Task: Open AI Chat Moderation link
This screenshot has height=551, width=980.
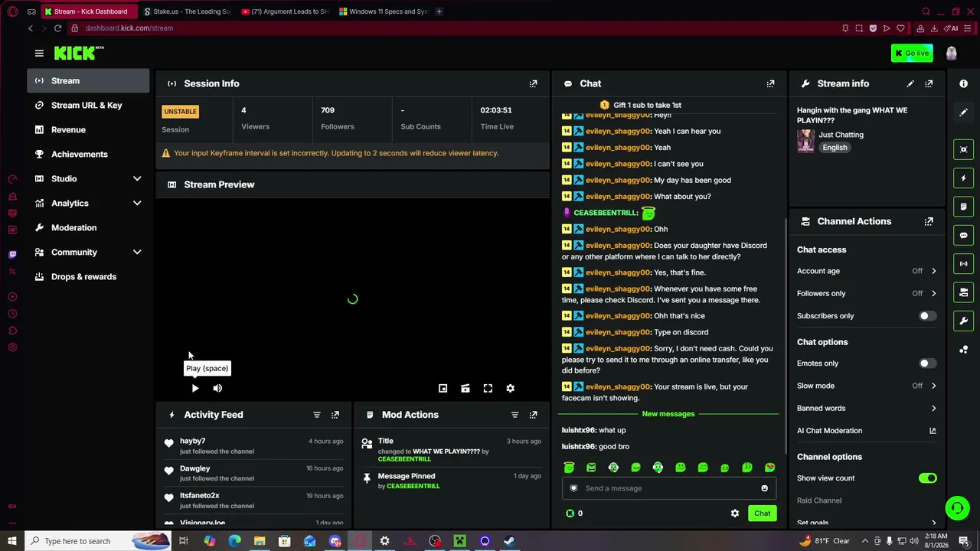Action: click(867, 431)
